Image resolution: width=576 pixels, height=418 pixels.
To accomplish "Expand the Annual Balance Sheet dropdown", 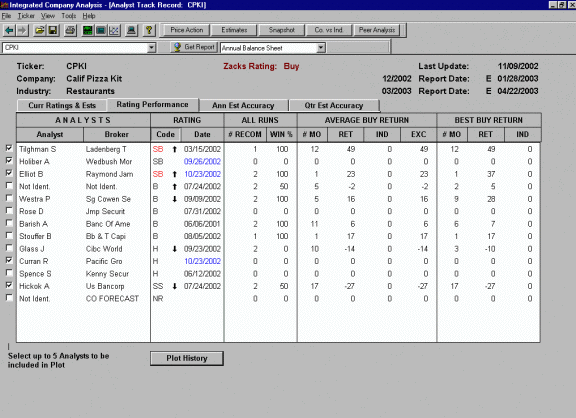I will (321, 48).
